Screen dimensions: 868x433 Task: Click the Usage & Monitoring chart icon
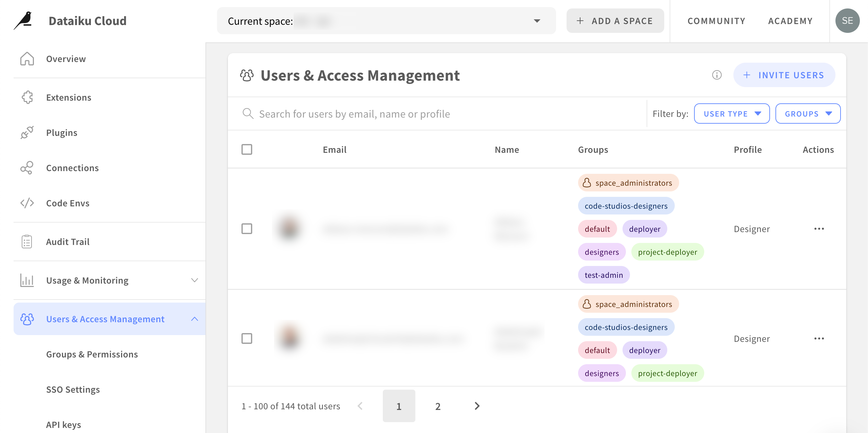[27, 280]
